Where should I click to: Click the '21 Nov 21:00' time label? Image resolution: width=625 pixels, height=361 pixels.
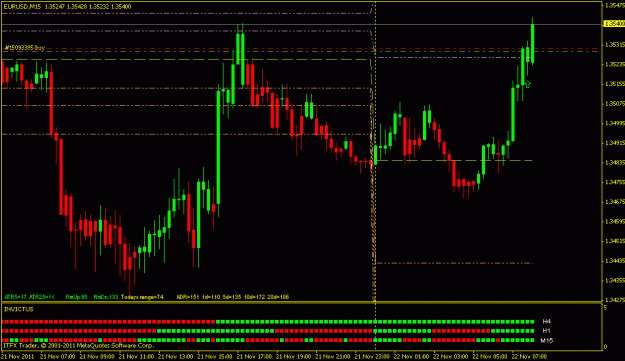[x=333, y=356]
